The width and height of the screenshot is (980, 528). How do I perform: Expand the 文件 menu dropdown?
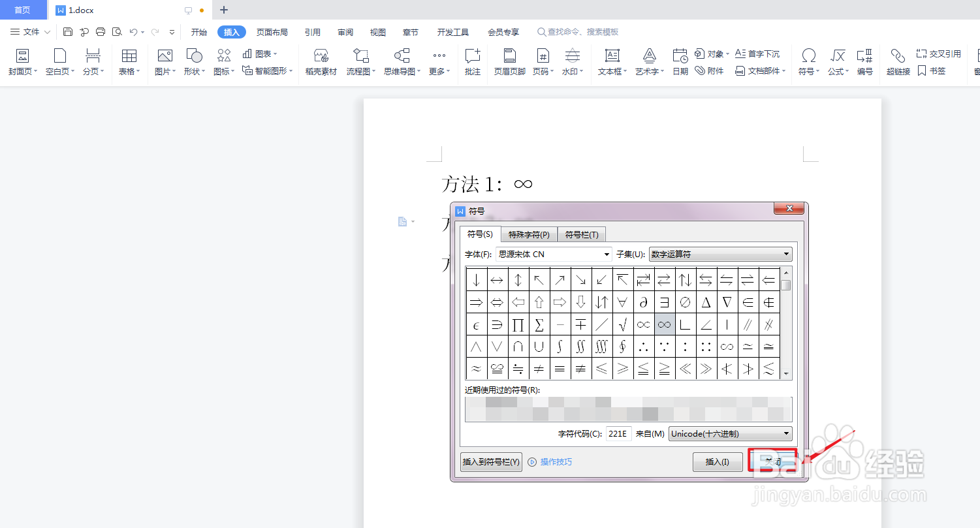[x=30, y=31]
